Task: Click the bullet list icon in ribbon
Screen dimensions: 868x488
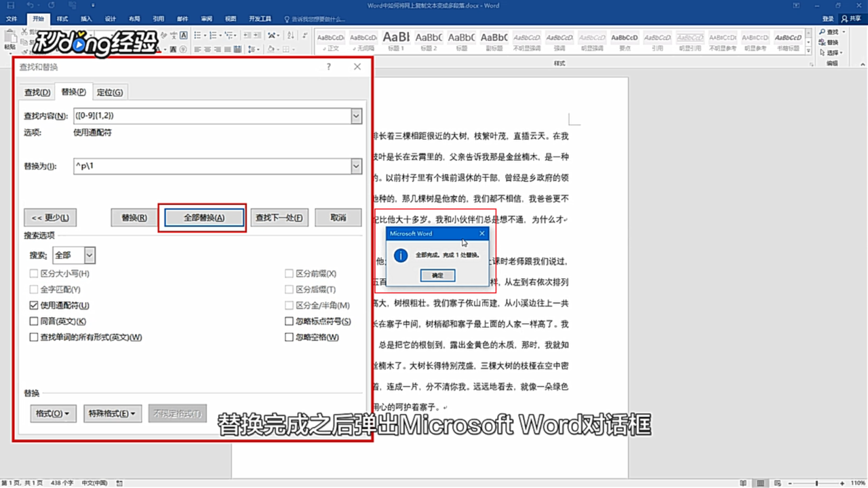Action: point(197,35)
